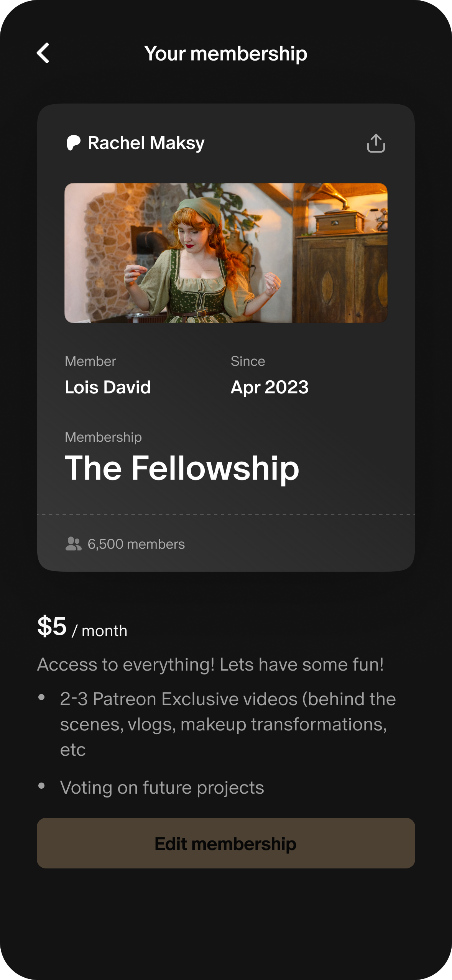Screen dimensions: 452x980
Task: Tap the Member label on card
Action: click(90, 361)
